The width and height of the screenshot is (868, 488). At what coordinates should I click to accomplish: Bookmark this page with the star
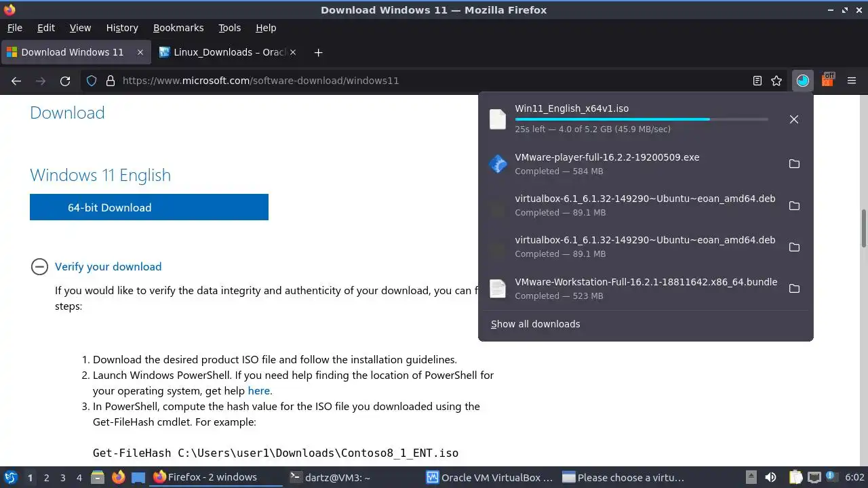click(776, 81)
